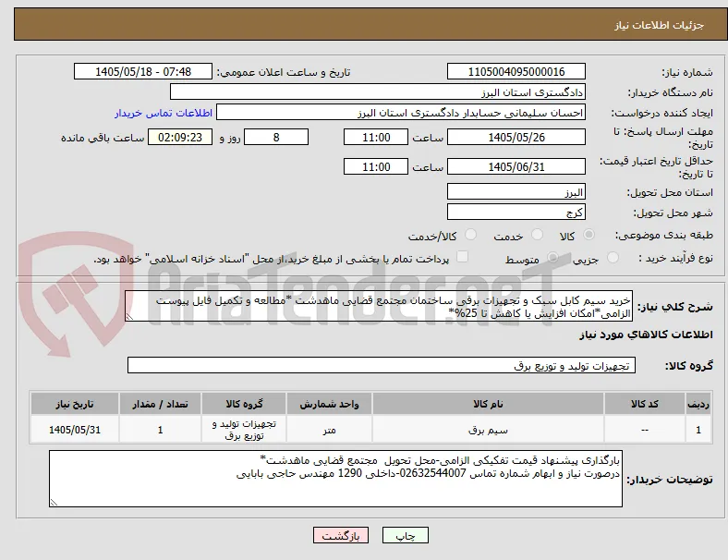Click the remaining days field showing 8
This screenshot has width=728, height=560.
tap(276, 137)
